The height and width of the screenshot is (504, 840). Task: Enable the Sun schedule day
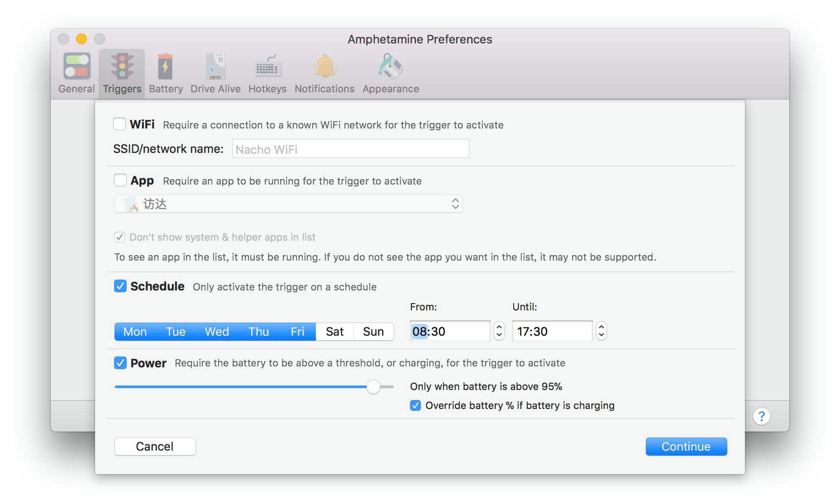coord(373,332)
